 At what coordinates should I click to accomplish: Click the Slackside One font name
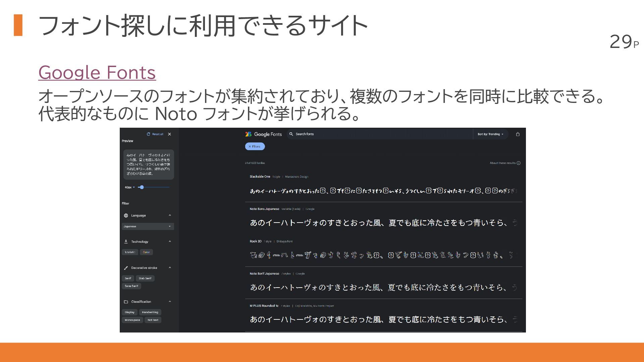point(260,177)
